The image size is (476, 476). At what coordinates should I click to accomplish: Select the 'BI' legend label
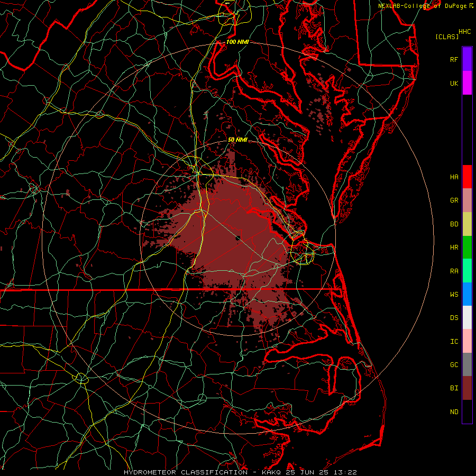454,388
